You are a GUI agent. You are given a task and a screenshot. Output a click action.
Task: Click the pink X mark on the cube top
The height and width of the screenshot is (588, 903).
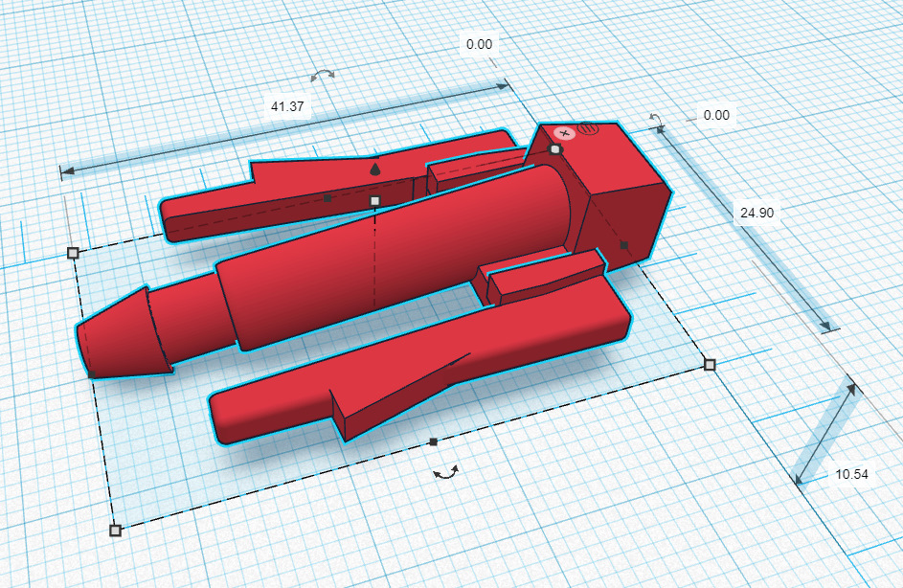click(x=564, y=133)
